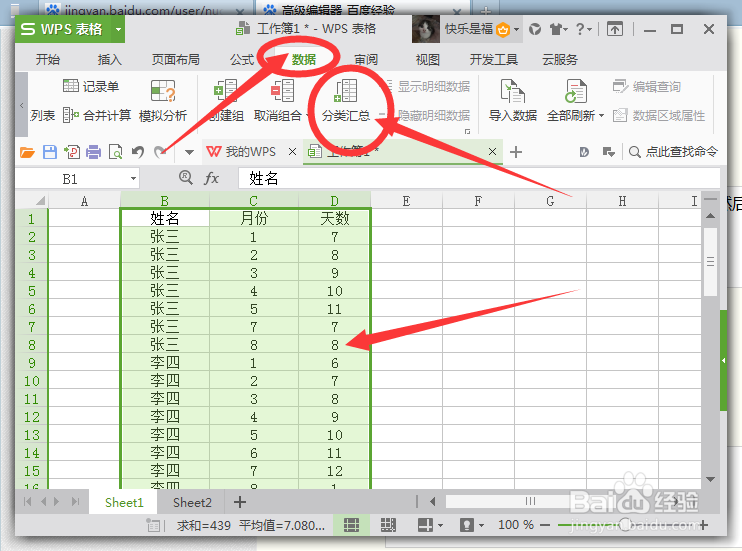
Task: Click 点此查找命令 command search box
Action: tap(673, 151)
